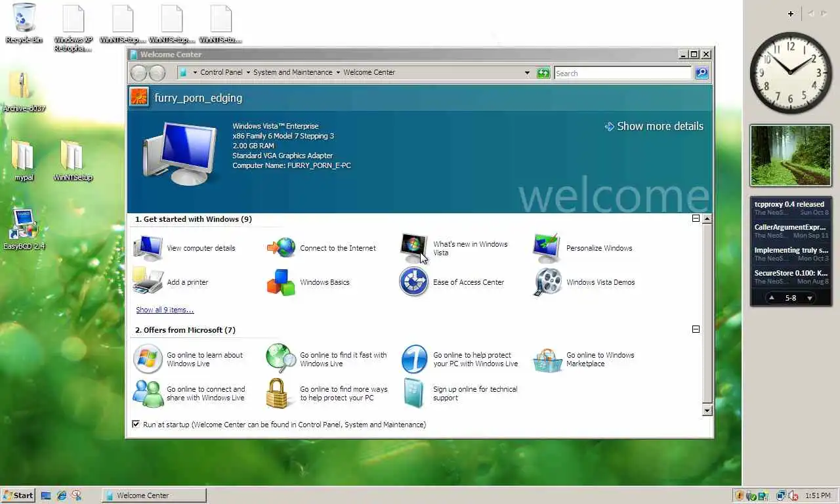The height and width of the screenshot is (504, 840).
Task: Click Show all 9 items link
Action: (165, 310)
